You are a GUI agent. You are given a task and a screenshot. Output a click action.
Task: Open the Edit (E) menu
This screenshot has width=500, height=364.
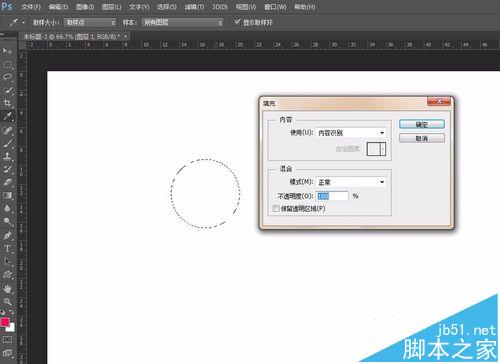pyautogui.click(x=58, y=7)
